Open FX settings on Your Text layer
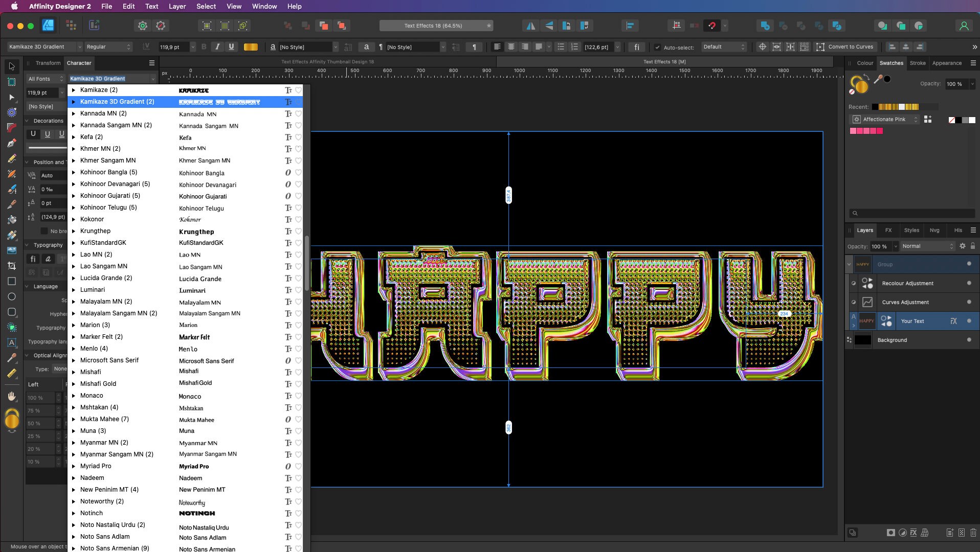 coord(953,321)
